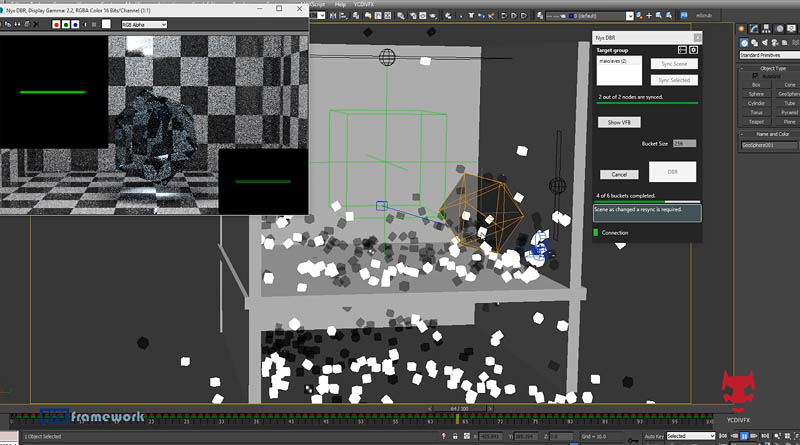Viewport: 800px width, 445px height.
Task: Expand the Standard Primitives dropdown
Action: (768, 55)
